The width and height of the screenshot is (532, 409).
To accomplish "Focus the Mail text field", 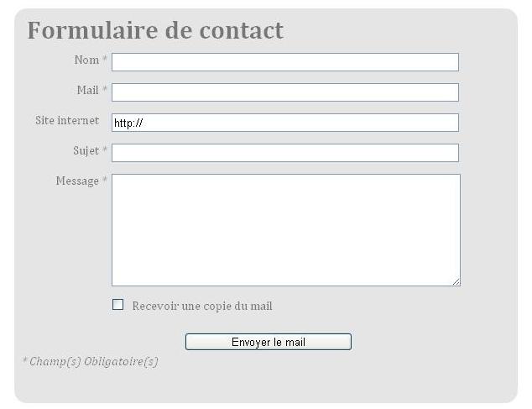I will [x=285, y=92].
